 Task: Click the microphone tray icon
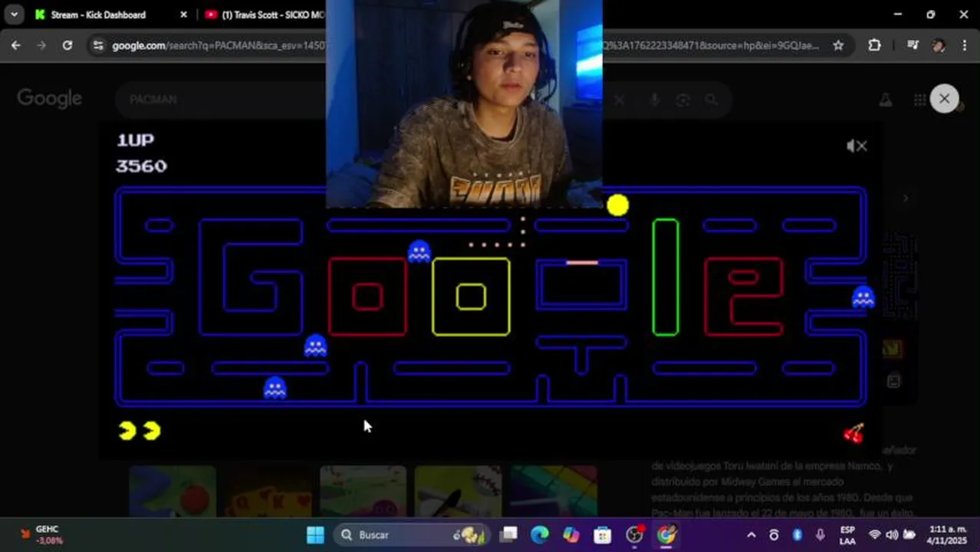[821, 534]
